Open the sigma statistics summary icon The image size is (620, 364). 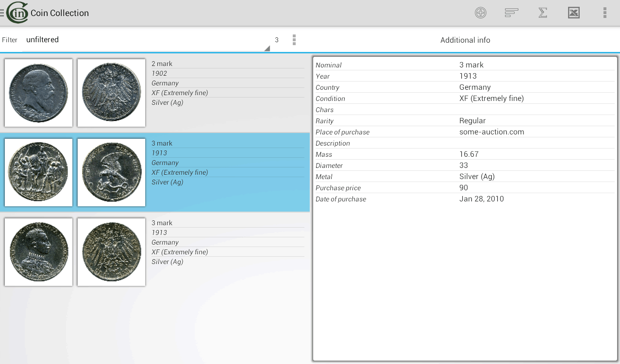click(x=543, y=13)
